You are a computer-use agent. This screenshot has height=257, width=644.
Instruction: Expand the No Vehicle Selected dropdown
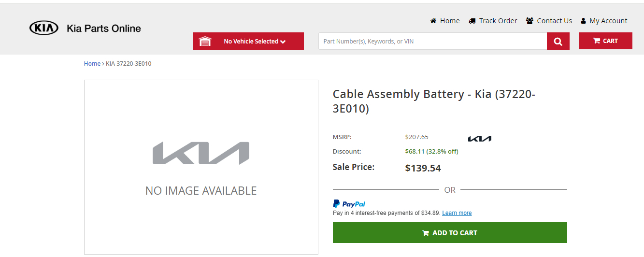(255, 42)
